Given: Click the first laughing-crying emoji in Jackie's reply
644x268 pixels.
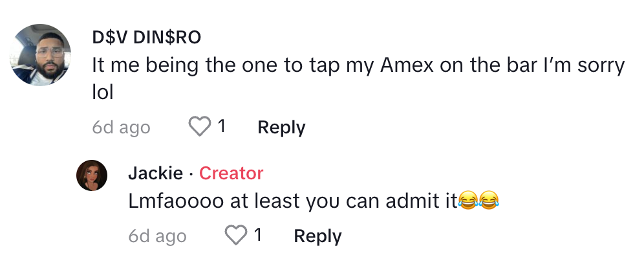Looking at the screenshot, I should [x=468, y=202].
